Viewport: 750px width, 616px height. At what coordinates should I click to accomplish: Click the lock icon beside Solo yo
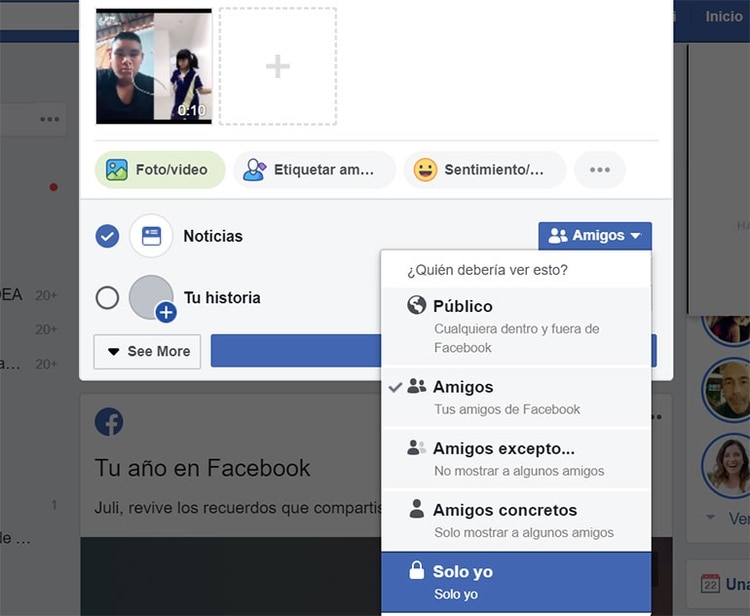[417, 570]
